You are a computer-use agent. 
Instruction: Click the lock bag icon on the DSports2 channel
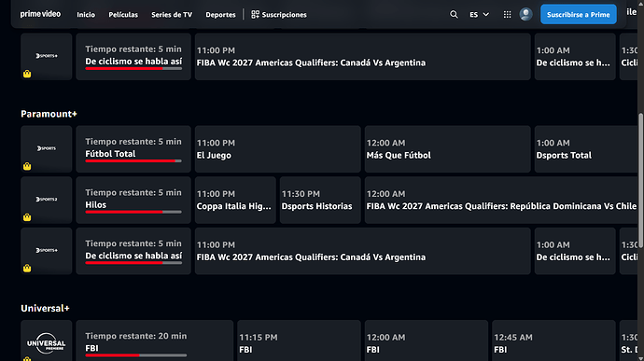pyautogui.click(x=27, y=216)
